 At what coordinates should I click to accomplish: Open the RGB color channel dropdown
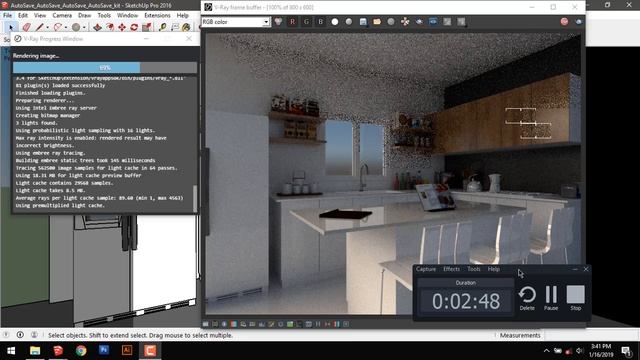pyautogui.click(x=236, y=22)
